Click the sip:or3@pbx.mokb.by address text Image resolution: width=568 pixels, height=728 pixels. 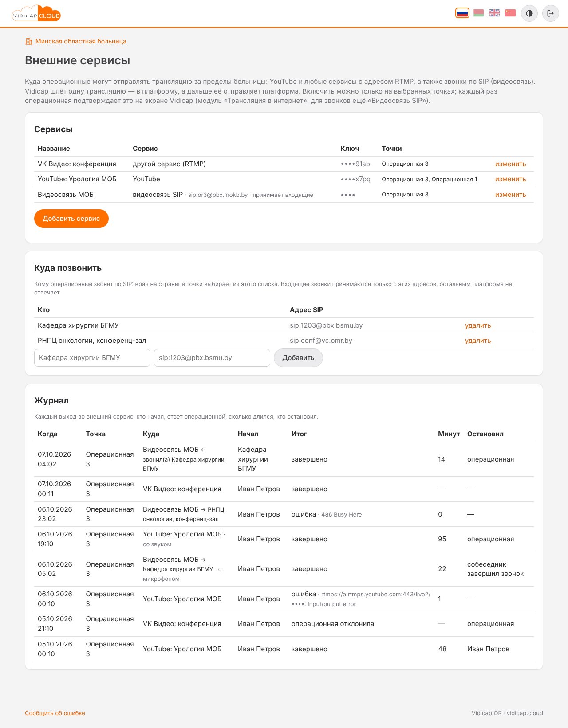coord(218,195)
